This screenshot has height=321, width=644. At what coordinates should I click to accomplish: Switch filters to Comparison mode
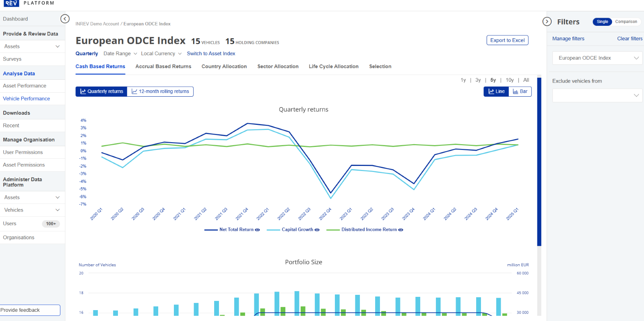click(626, 22)
